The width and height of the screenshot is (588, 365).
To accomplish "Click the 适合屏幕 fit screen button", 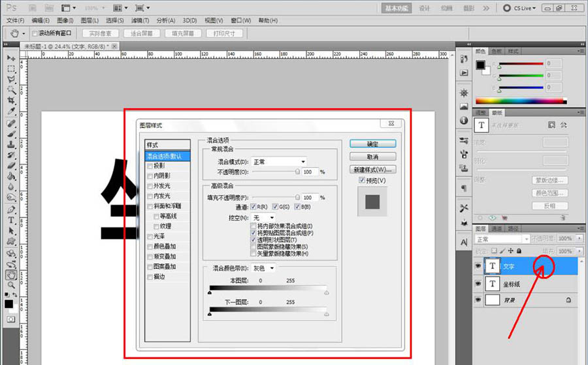I will [141, 34].
